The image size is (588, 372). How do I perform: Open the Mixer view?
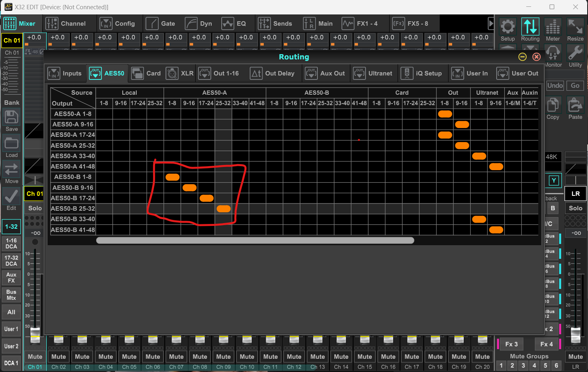click(19, 24)
